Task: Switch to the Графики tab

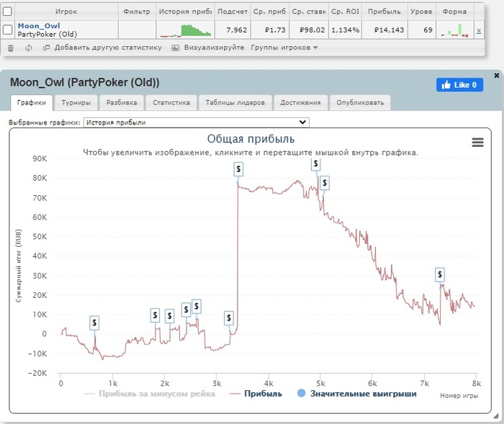Action: (32, 102)
